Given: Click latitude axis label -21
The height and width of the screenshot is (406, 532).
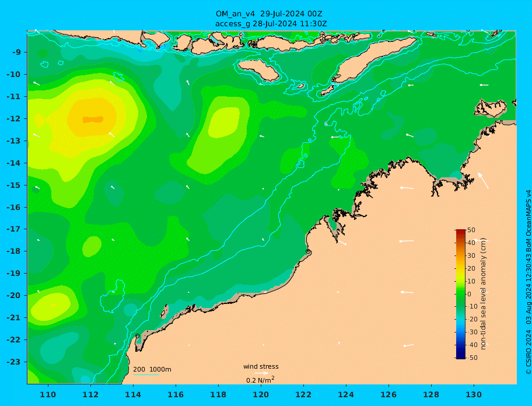Looking at the screenshot, I should point(14,318).
